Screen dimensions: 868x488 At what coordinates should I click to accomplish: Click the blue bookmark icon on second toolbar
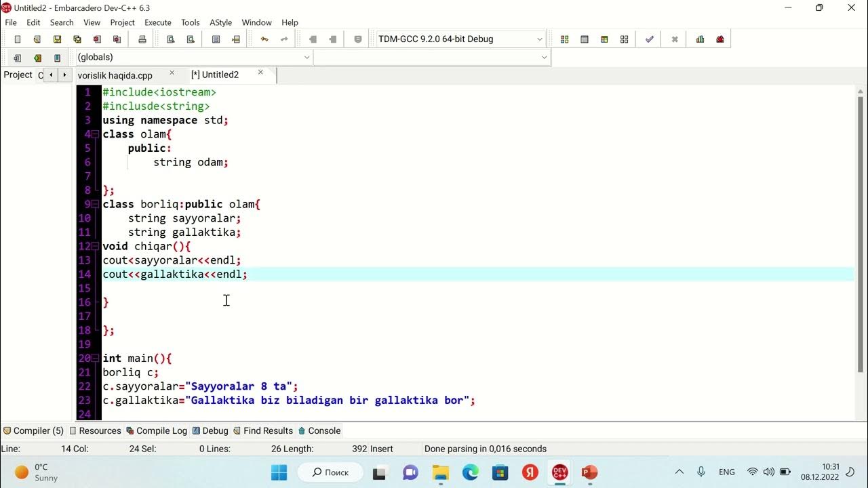click(57, 58)
